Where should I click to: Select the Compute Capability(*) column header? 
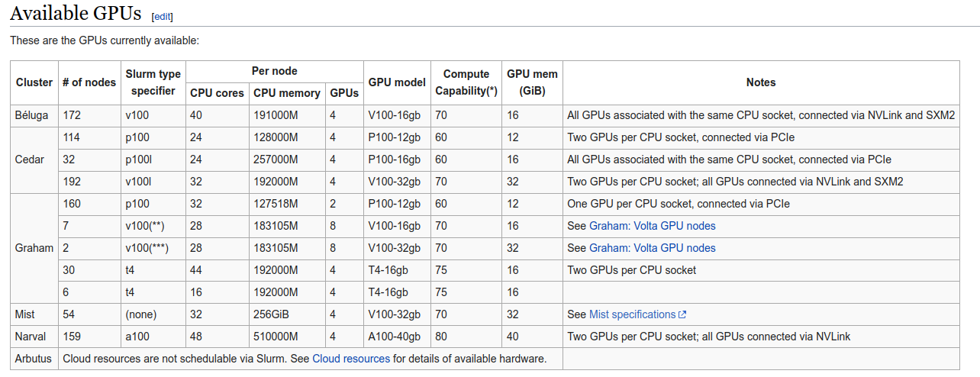coord(466,82)
